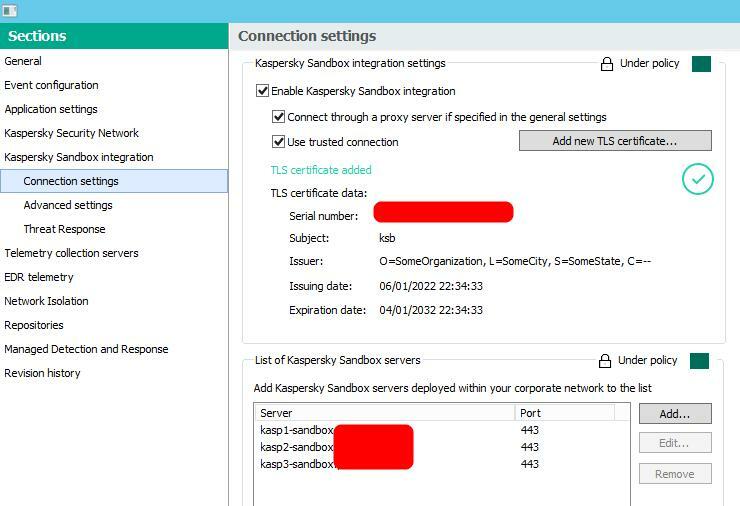Select the Kaspersky Sandbox integration section
This screenshot has height=506, width=740.
pos(79,157)
